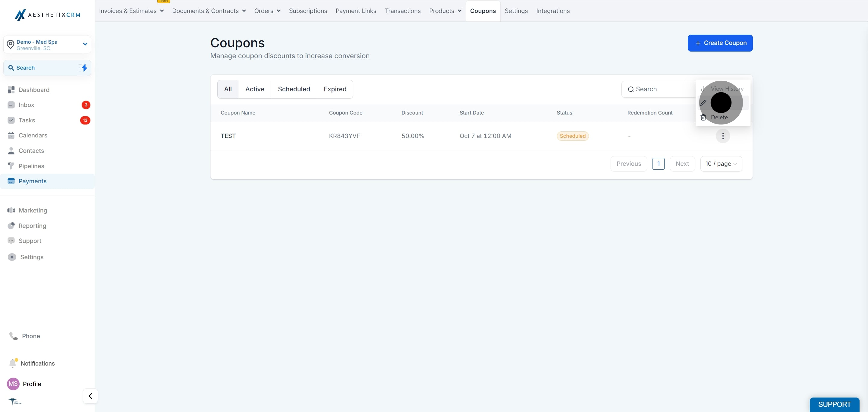Expand the Products dropdown menu
This screenshot has width=868, height=412.
pos(445,11)
